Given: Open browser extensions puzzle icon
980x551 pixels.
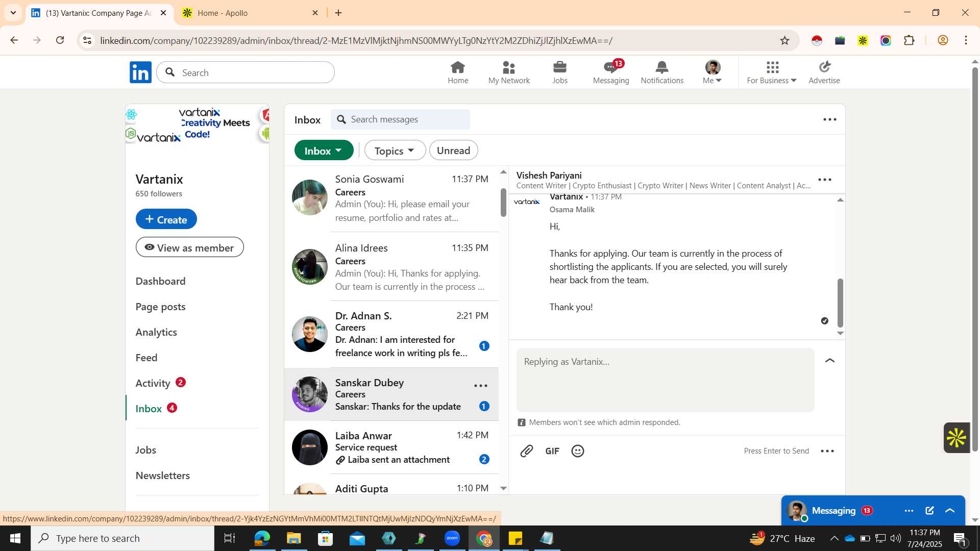Looking at the screenshot, I should point(909,40).
